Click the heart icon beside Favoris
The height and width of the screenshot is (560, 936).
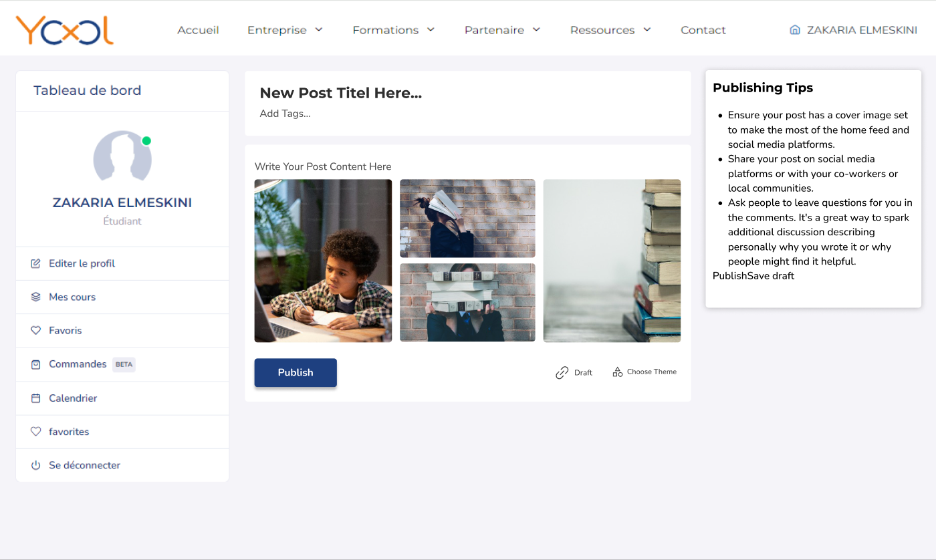[36, 330]
